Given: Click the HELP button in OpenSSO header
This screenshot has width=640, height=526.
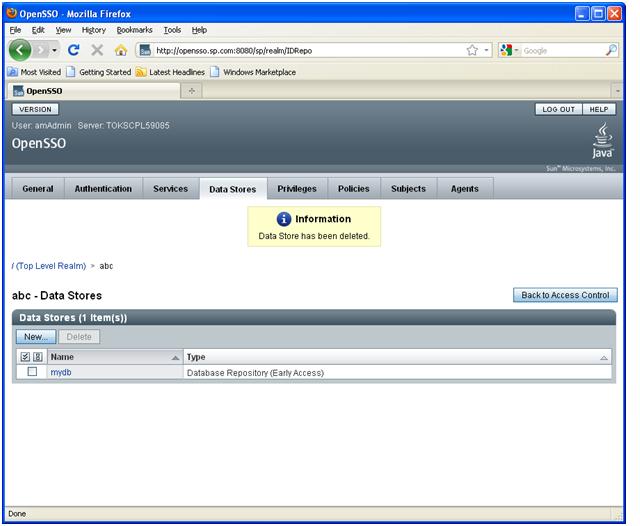Looking at the screenshot, I should tap(599, 109).
